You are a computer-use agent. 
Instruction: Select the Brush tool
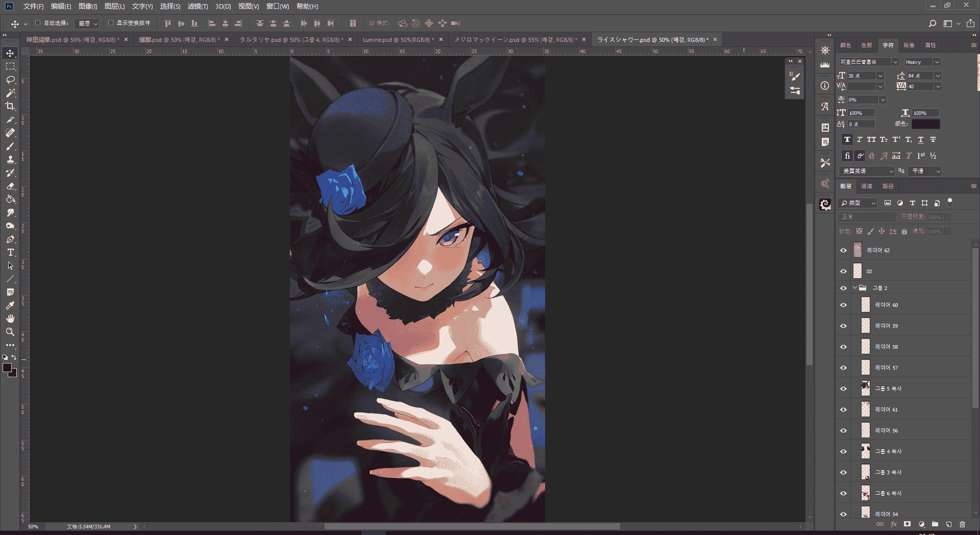[x=10, y=146]
